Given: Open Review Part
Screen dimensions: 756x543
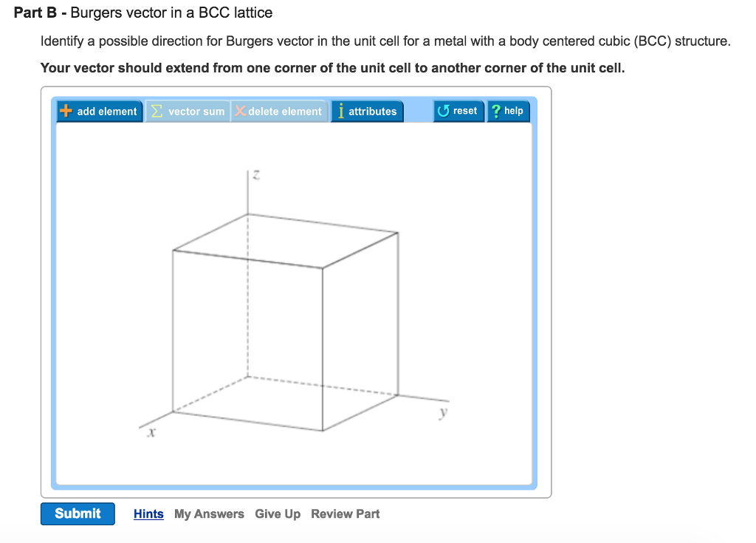Looking at the screenshot, I should coord(345,513).
